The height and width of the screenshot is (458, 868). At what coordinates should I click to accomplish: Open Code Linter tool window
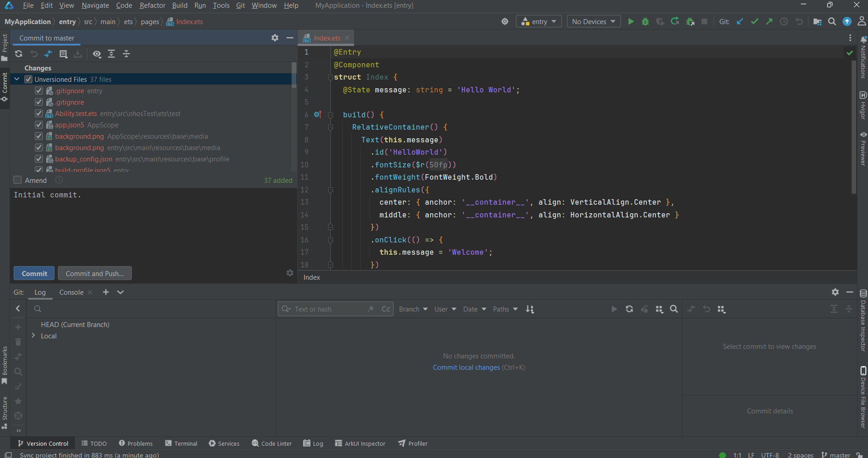(x=272, y=443)
